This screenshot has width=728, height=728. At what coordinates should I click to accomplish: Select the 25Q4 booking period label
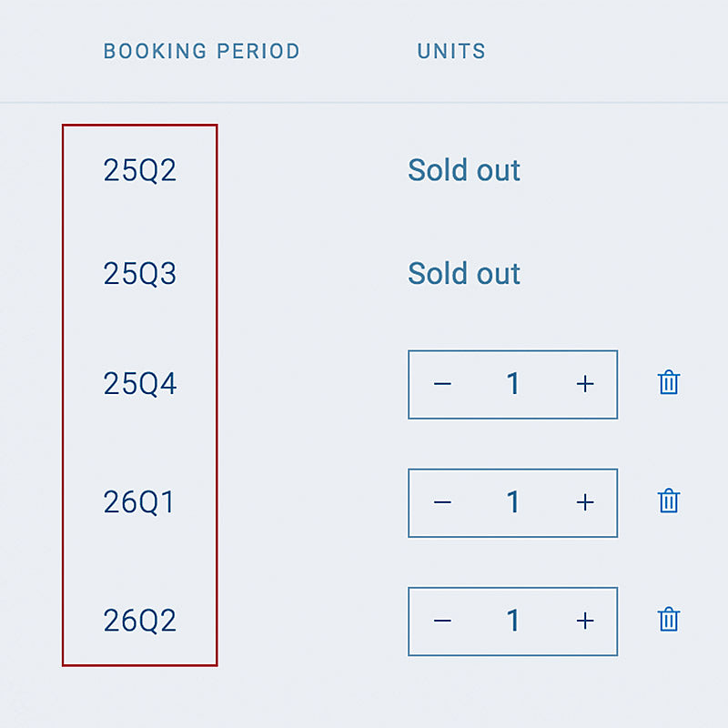[x=140, y=384]
